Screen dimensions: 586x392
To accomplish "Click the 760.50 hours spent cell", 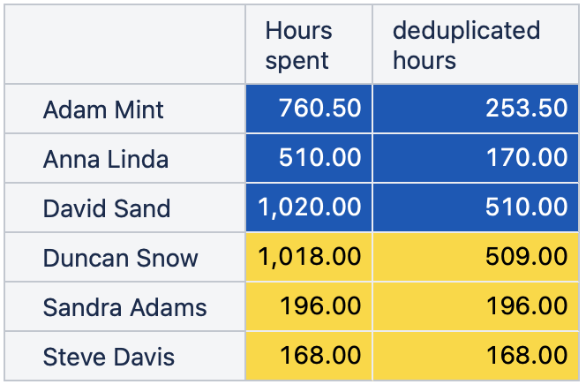I will [309, 109].
